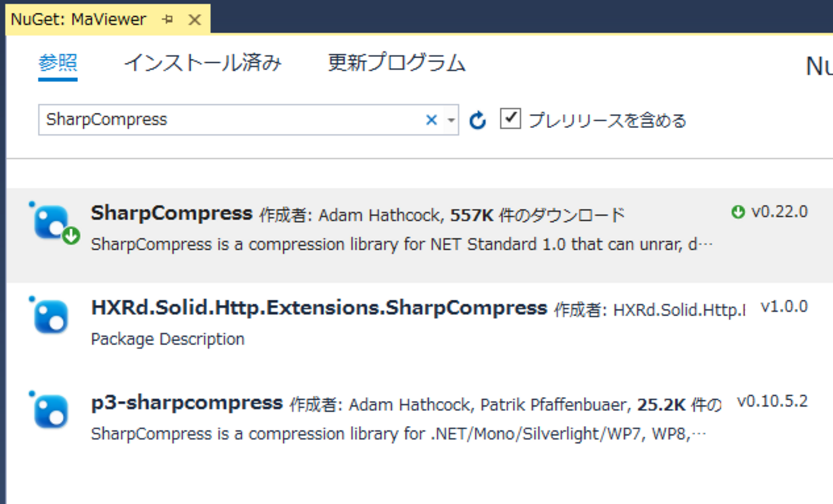This screenshot has width=833, height=504.
Task: Switch to the インストール済み tab
Action: point(202,63)
